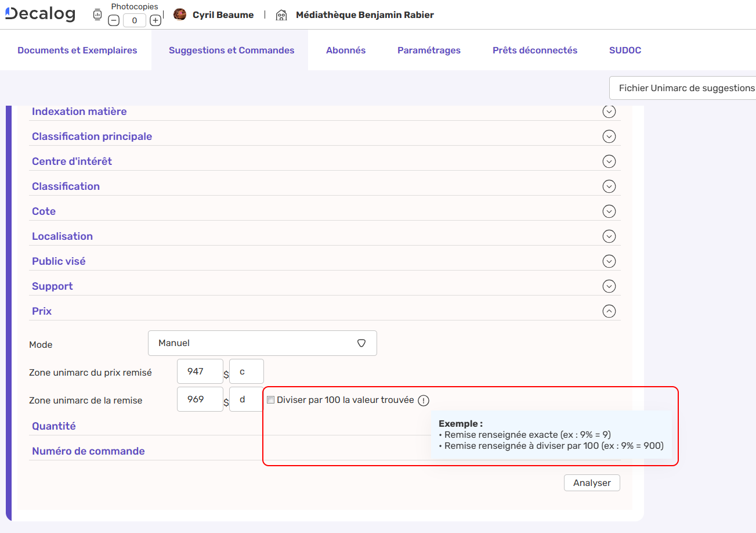Click the Numéro de commande heading
Viewport: 756px width, 533px height.
click(x=88, y=451)
